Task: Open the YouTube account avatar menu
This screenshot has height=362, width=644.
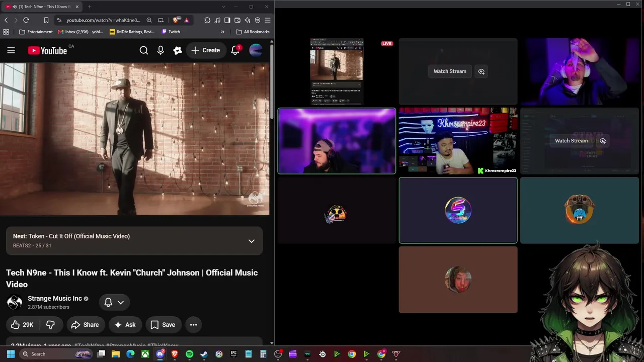Action: (x=256, y=50)
